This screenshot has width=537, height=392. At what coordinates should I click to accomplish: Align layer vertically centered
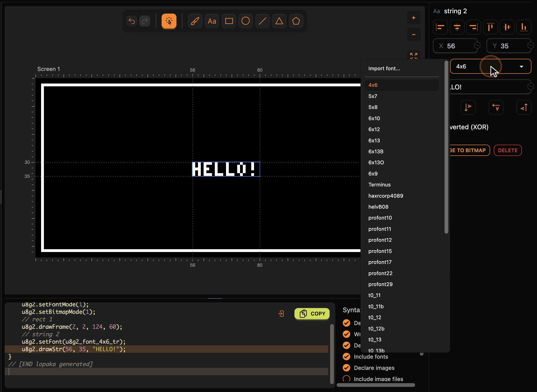pyautogui.click(x=507, y=27)
